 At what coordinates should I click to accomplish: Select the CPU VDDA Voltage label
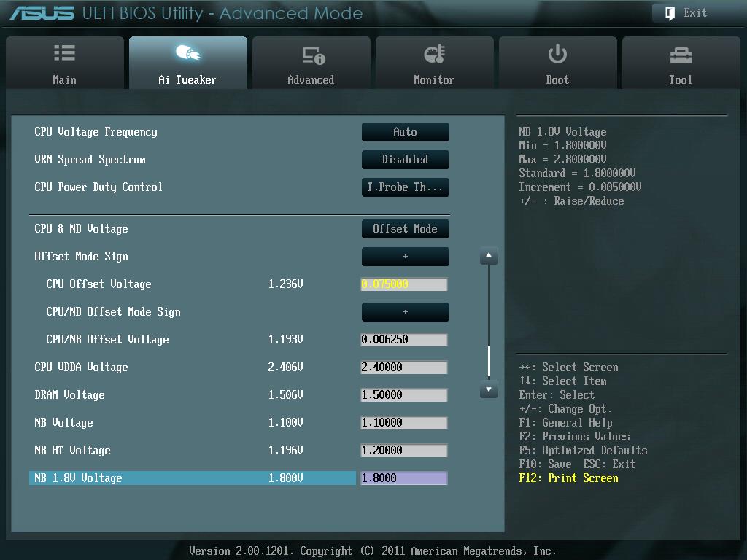[x=82, y=367]
